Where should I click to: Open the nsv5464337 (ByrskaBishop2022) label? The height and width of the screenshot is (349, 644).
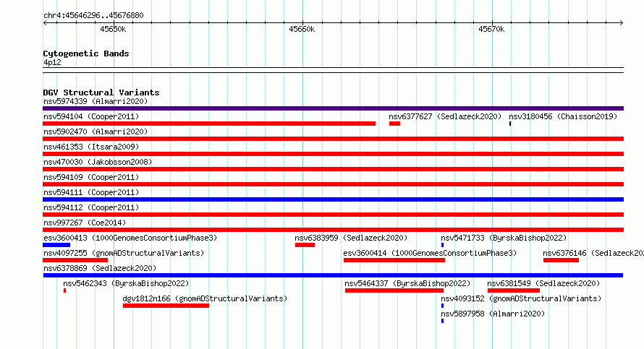pos(407,283)
